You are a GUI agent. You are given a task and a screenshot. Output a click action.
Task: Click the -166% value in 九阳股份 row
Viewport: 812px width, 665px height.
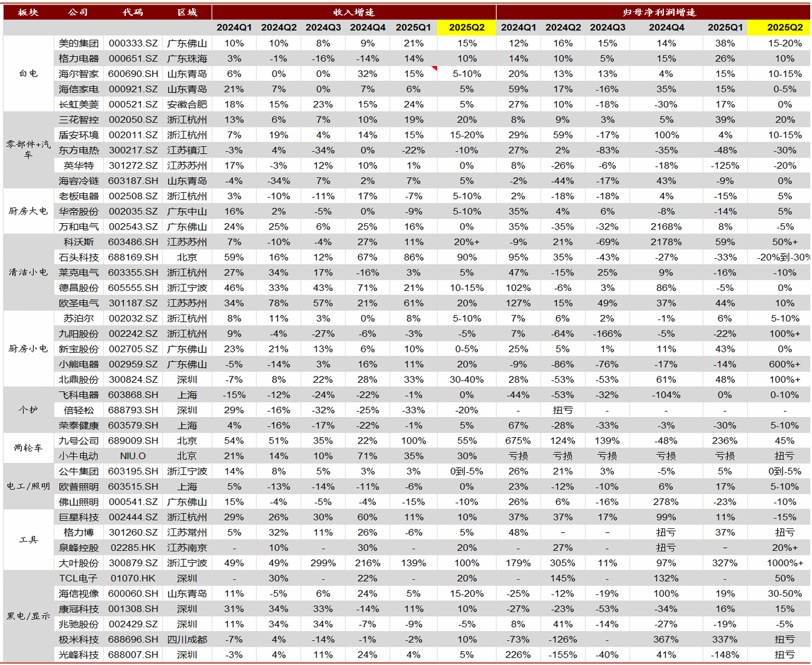point(607,333)
